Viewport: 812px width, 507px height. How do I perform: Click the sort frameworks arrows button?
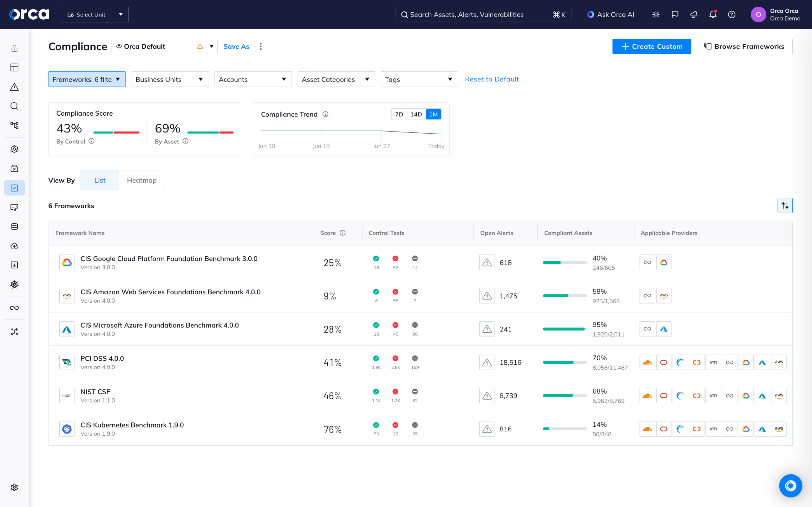tap(785, 206)
